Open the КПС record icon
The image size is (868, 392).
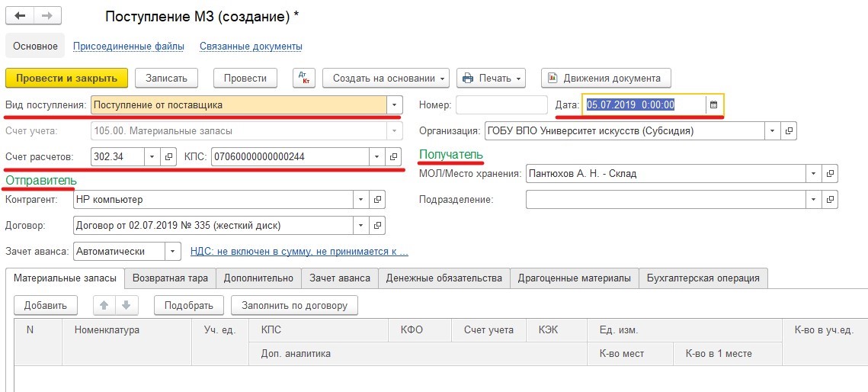[394, 156]
